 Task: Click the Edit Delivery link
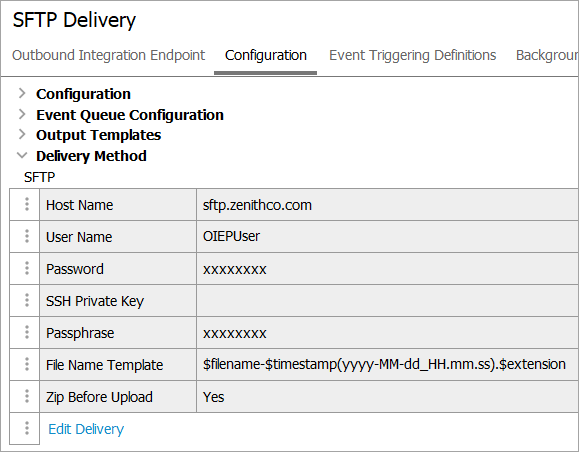pos(86,429)
